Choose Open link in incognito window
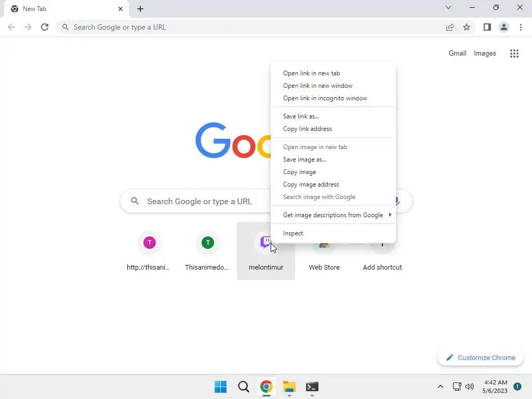 click(333, 98)
